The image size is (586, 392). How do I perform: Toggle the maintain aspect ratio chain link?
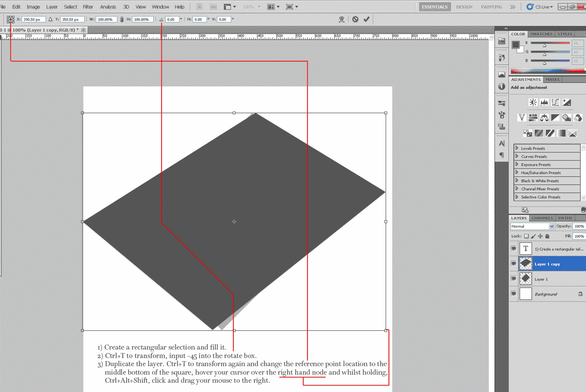pos(122,19)
